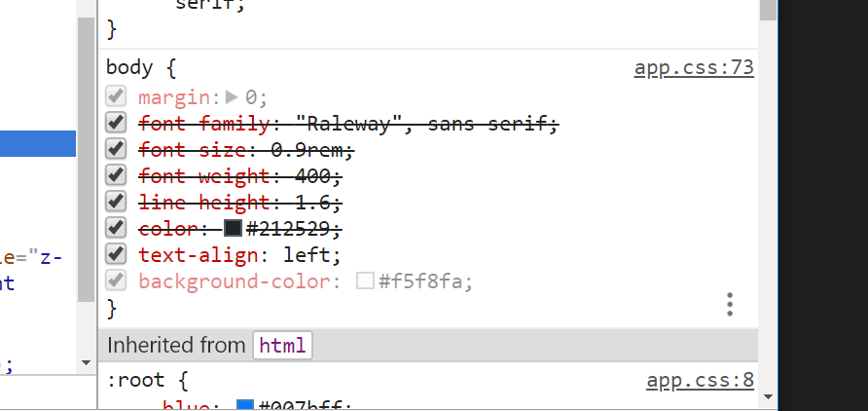868x411 pixels.
Task: Select the text-align property name
Action: (x=199, y=255)
